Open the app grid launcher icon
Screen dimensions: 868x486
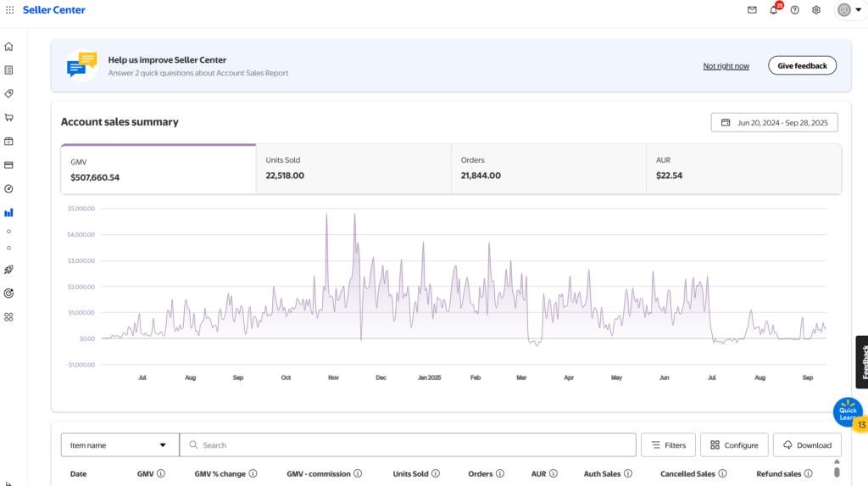point(9,10)
